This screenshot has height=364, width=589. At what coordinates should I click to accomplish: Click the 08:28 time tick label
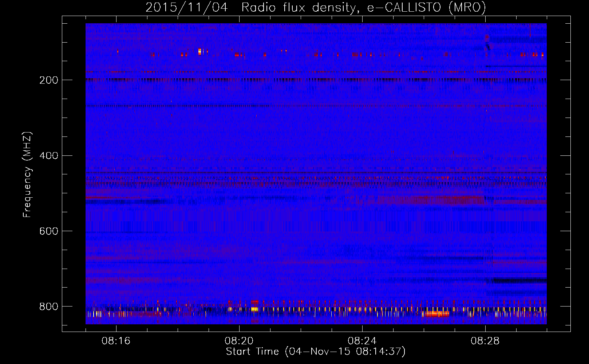(485, 341)
